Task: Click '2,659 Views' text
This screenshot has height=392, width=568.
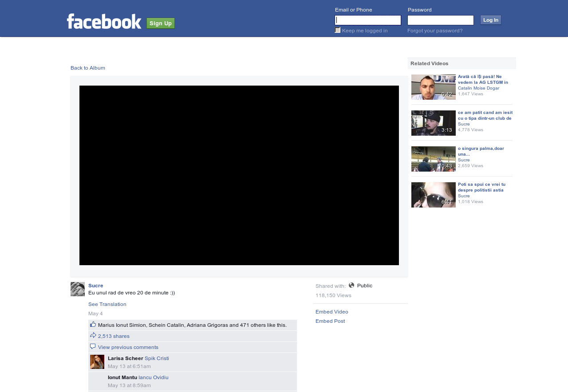Action: 470,166
